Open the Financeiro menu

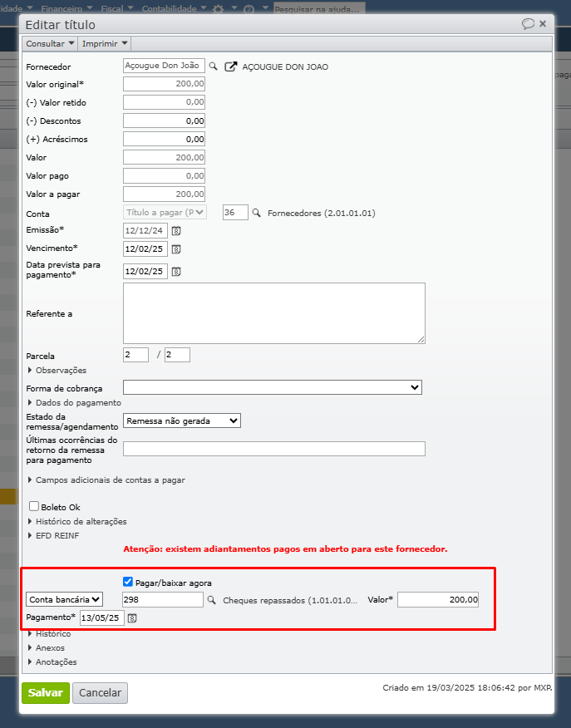[x=66, y=8]
